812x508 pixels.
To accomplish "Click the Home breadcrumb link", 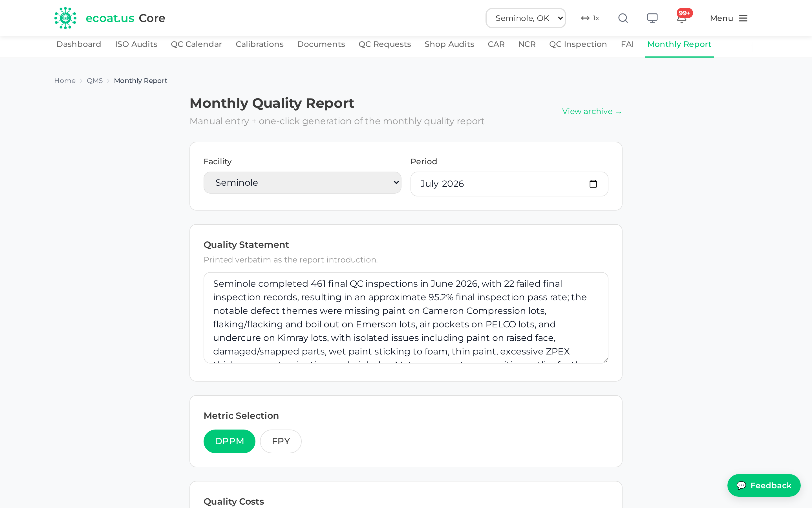I will 65,81.
